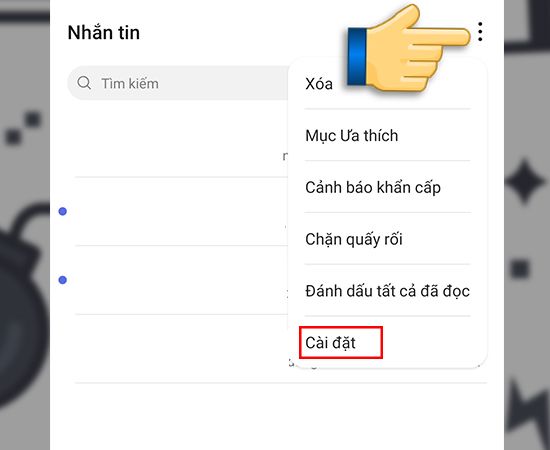Image resolution: width=550 pixels, height=450 pixels.
Task: Open the first unread conversation row
Action: [181, 211]
